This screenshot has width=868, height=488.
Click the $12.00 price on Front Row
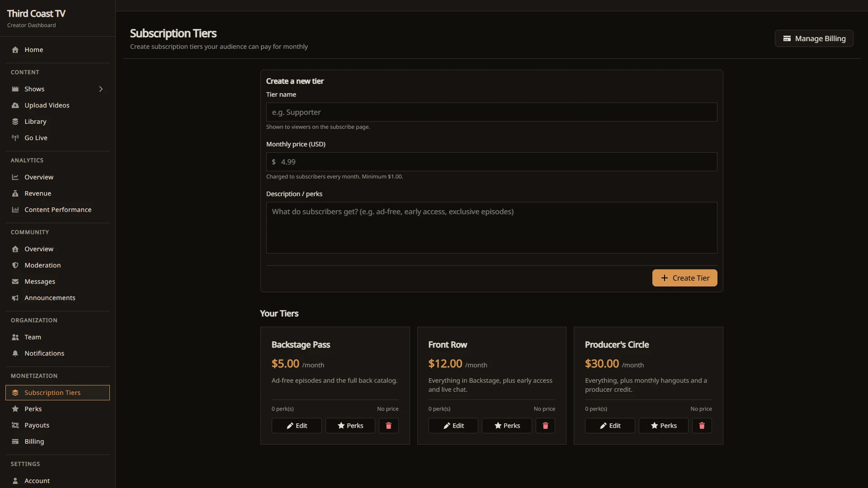445,364
